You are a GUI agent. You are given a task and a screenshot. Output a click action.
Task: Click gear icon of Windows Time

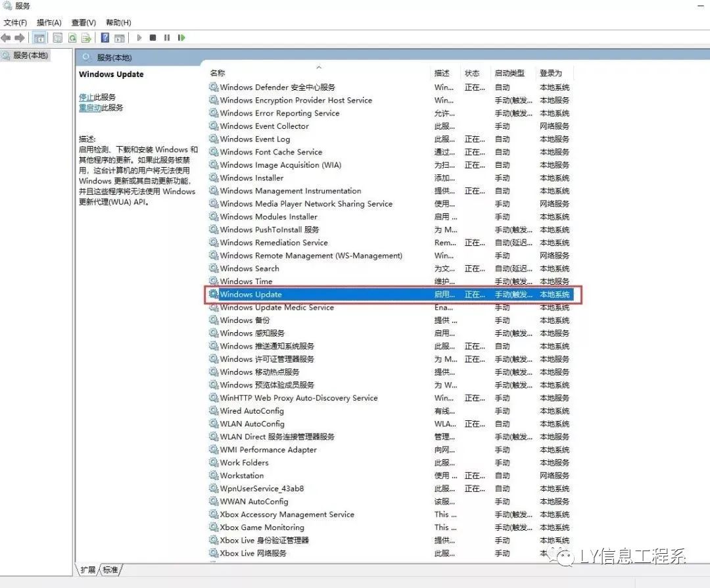coord(214,281)
